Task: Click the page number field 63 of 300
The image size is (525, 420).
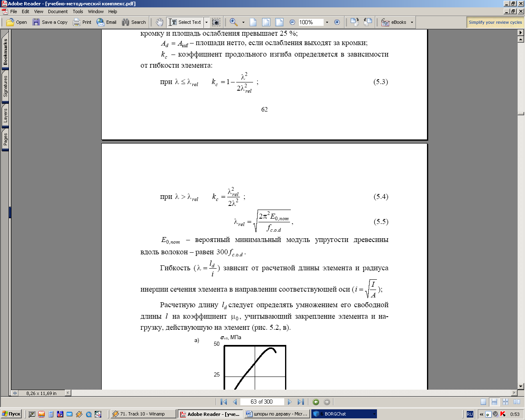Action: point(262,402)
